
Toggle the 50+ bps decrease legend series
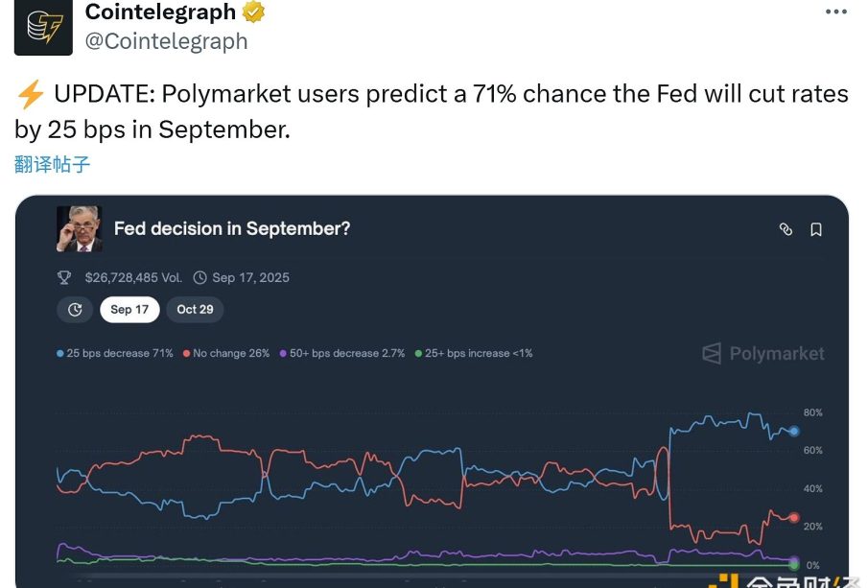[342, 354]
